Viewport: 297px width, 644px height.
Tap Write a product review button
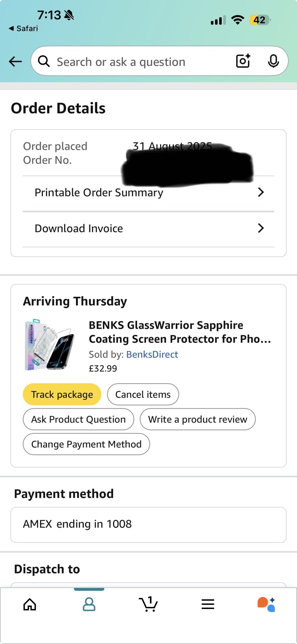pos(198,419)
